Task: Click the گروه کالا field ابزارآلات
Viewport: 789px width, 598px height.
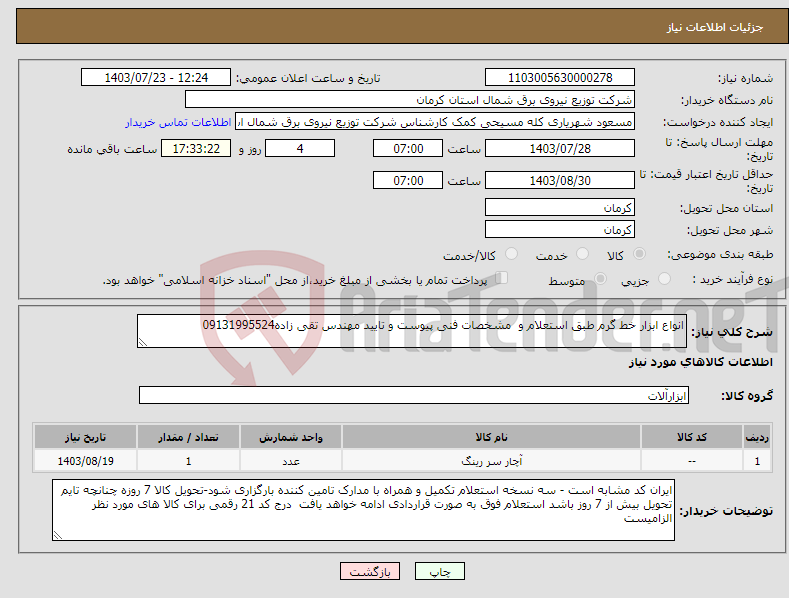Action: [414, 395]
